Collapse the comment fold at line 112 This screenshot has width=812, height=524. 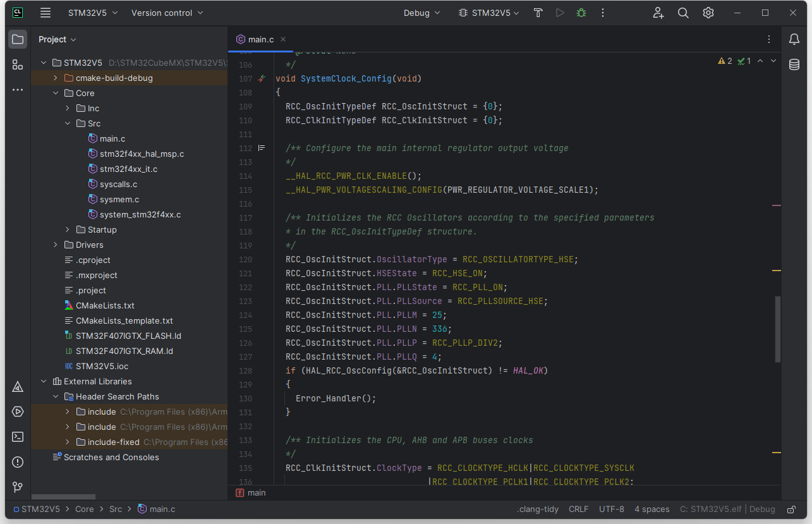coord(262,148)
